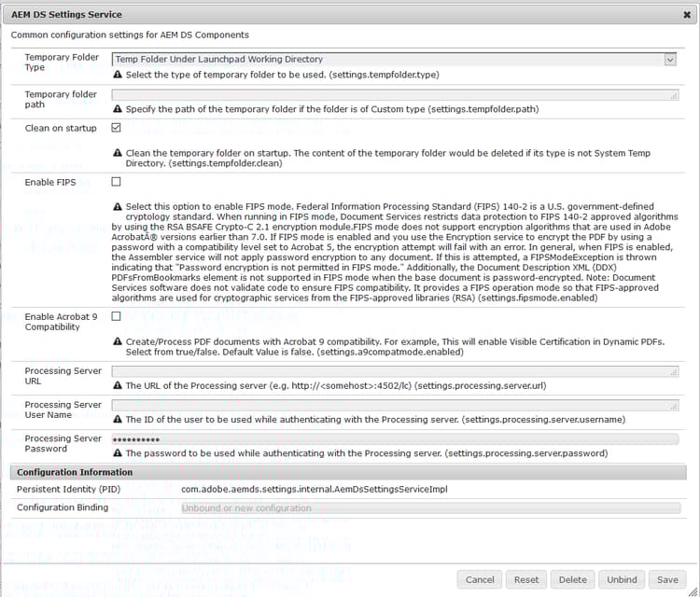The width and height of the screenshot is (700, 597).
Task: Click the dialog resize handle at bottom-right corner
Action: (x=693, y=590)
